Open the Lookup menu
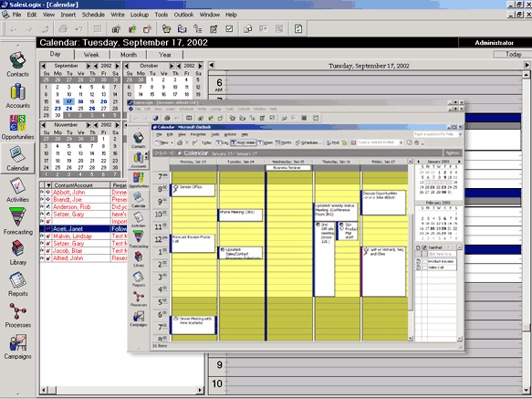The width and height of the screenshot is (532, 399). pyautogui.click(x=140, y=15)
